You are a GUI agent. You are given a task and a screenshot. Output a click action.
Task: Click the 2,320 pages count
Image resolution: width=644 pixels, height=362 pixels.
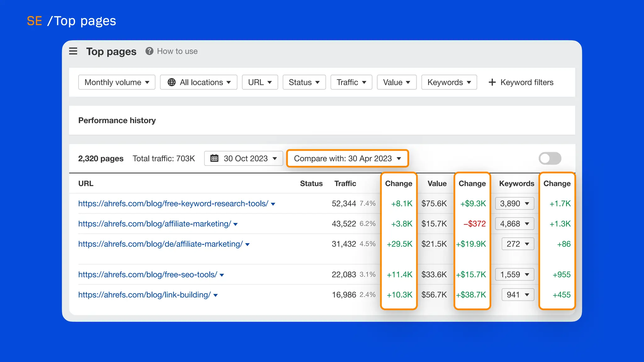tap(101, 158)
